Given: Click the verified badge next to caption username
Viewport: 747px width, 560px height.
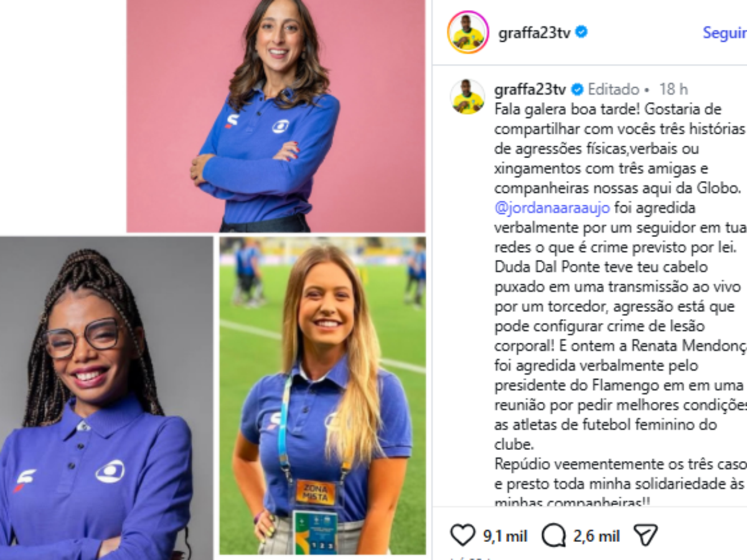Looking at the screenshot, I should pos(577,90).
